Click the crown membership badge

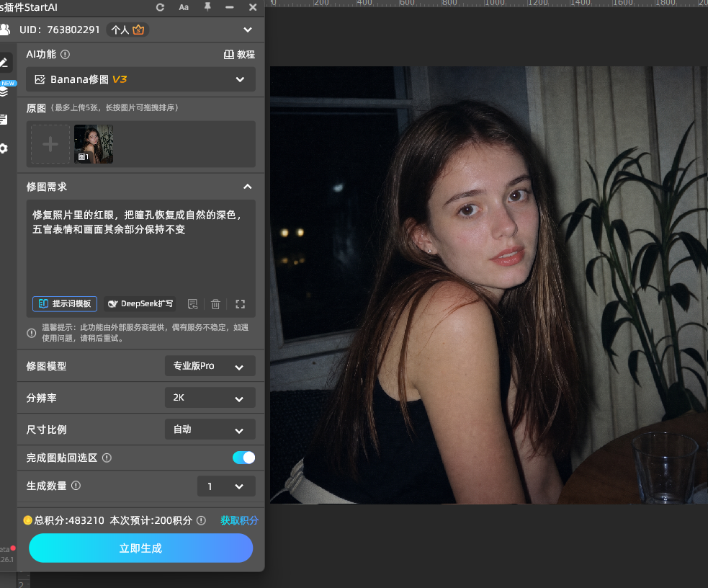click(138, 30)
